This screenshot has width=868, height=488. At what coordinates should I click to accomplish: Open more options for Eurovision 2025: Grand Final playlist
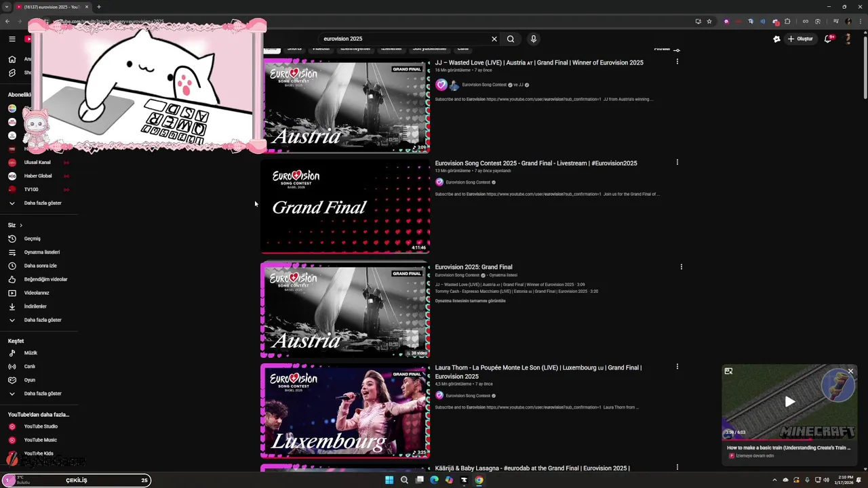[x=682, y=266]
